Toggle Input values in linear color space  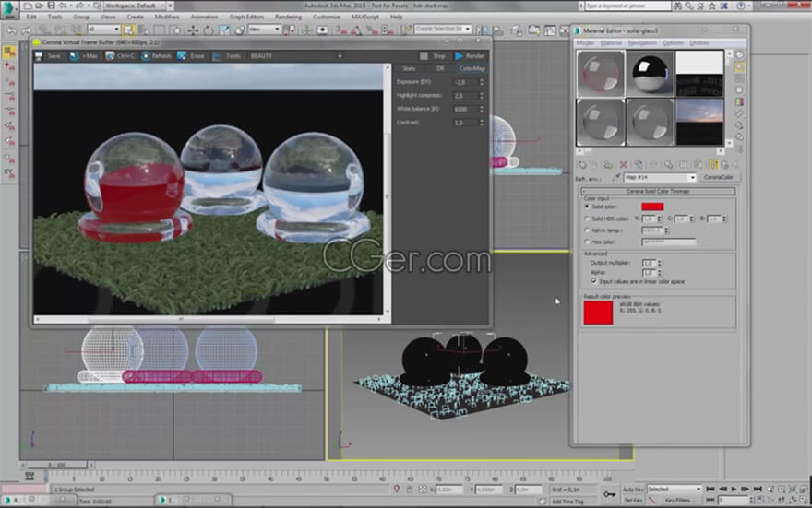594,281
